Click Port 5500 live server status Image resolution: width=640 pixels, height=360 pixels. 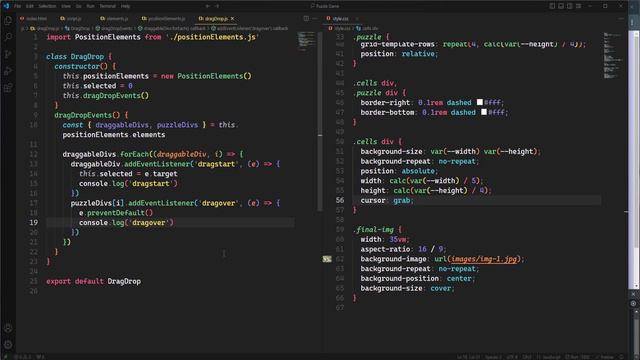(x=577, y=357)
